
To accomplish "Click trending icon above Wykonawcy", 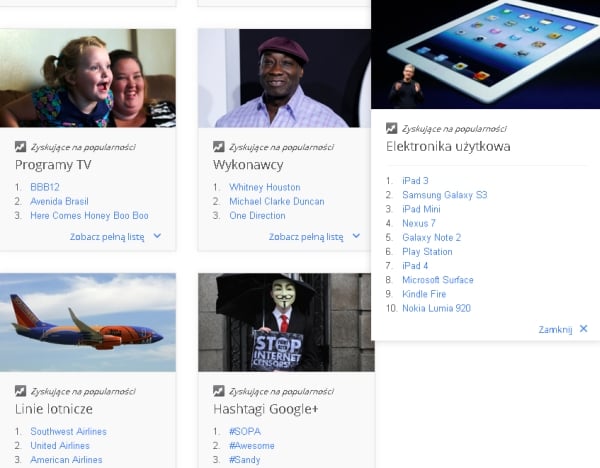I will coord(218,147).
